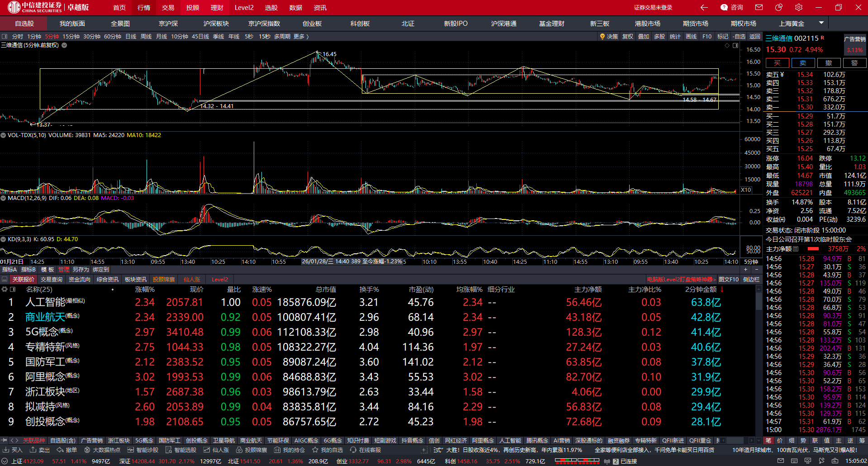Open the 交易 menu
868x466 pixels.
point(168,8)
